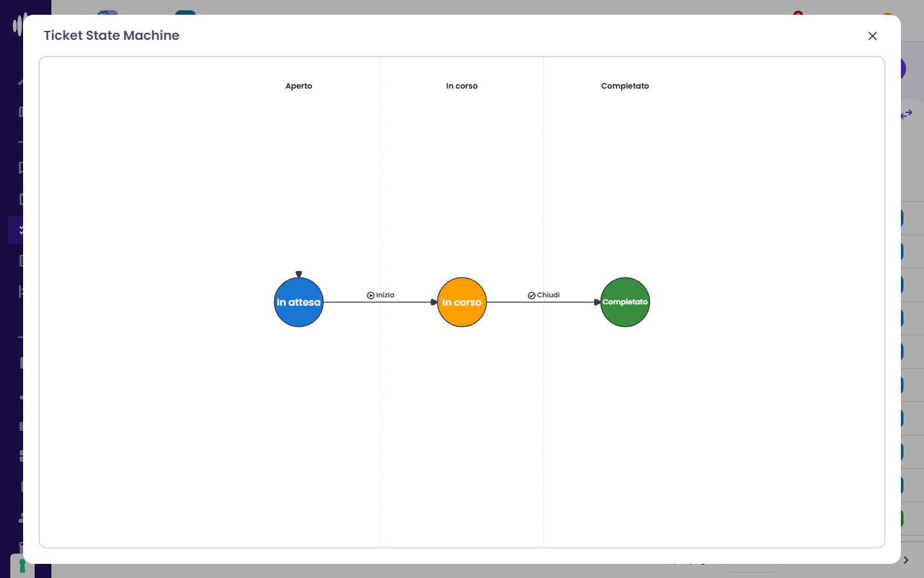
Task: Click the check-circle icon beside Chiudi
Action: point(531,295)
